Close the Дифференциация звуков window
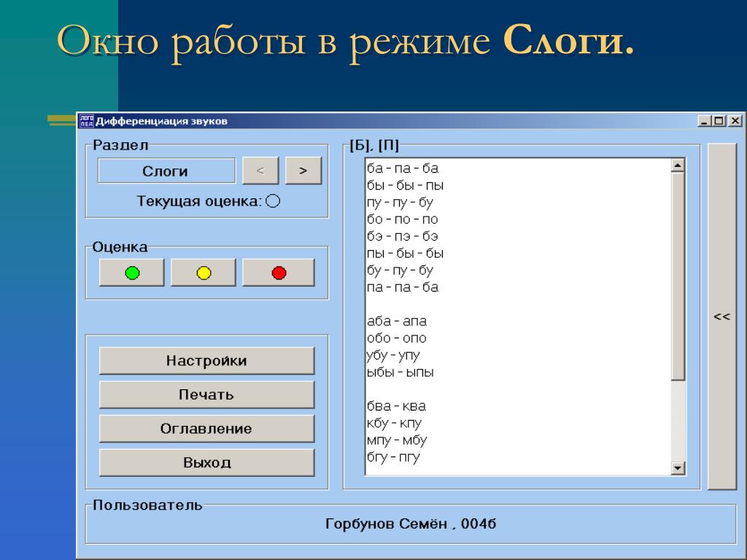 (735, 121)
